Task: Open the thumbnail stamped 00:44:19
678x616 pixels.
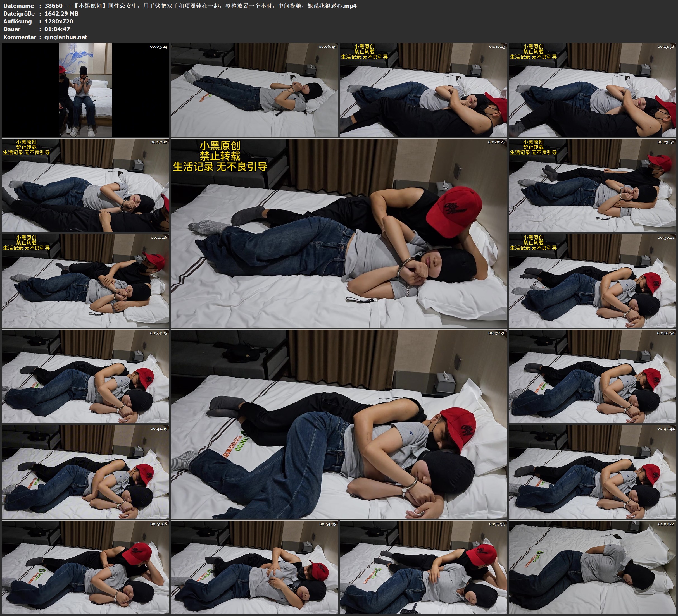Action: point(85,471)
